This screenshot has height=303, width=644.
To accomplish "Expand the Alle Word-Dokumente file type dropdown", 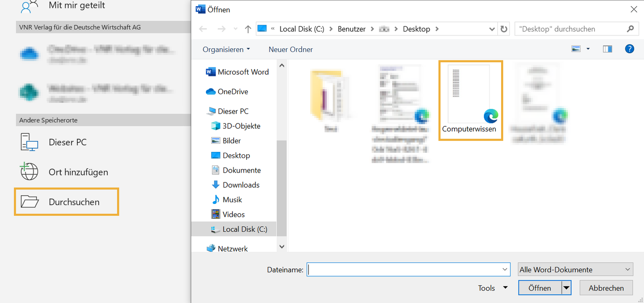I will pyautogui.click(x=627, y=270).
